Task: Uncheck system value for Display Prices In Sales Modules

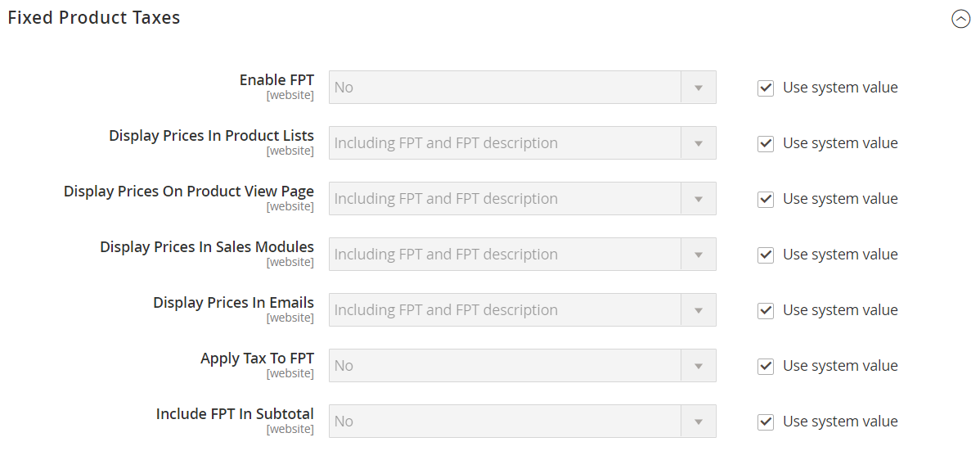Action: [x=766, y=255]
